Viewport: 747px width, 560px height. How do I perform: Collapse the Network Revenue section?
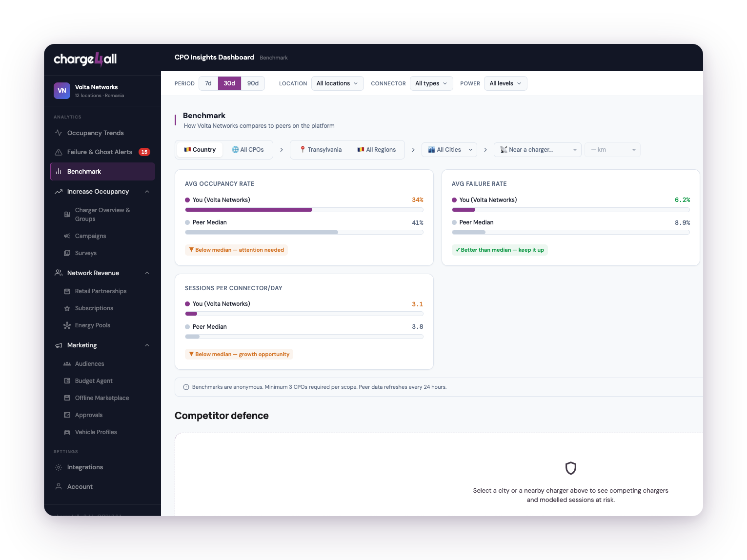(147, 273)
